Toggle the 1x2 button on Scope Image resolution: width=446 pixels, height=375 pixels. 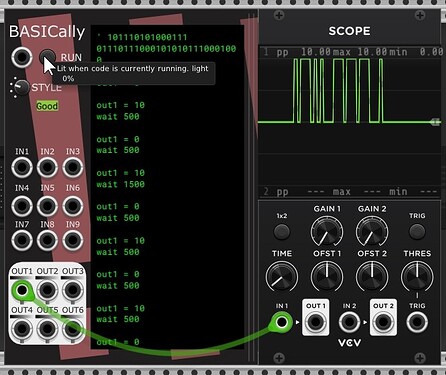tap(282, 231)
